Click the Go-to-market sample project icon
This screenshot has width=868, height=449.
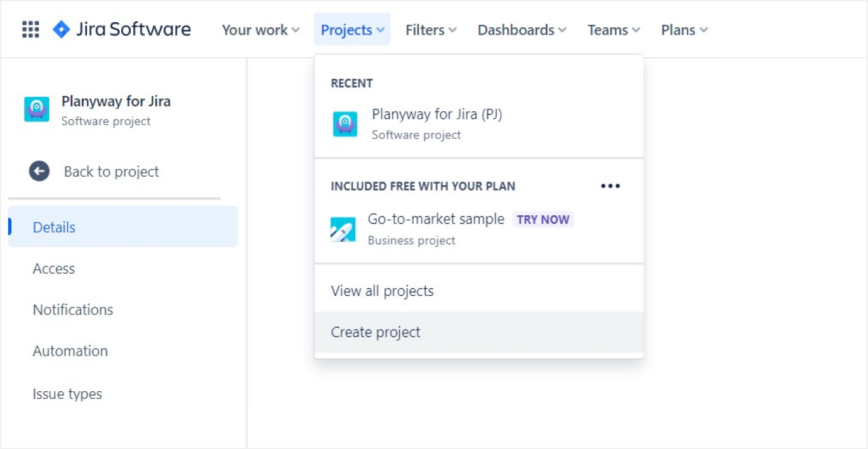[343, 229]
